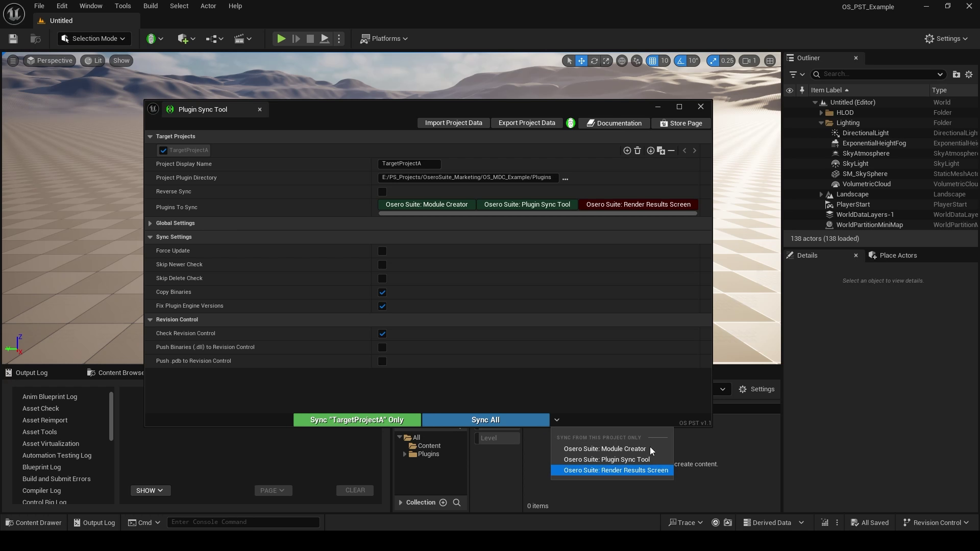Screen dimensions: 980x551
Task: Activate the Scale gizmo tool
Action: (x=606, y=61)
